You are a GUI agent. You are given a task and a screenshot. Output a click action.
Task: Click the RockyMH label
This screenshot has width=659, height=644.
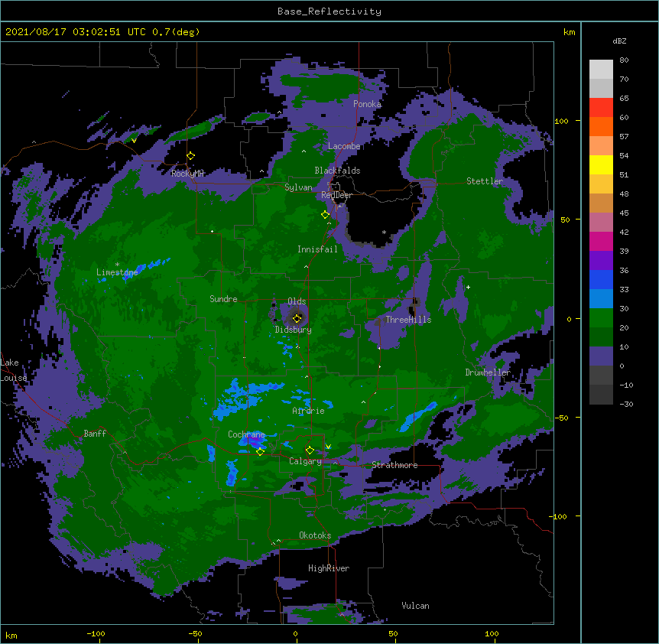[x=187, y=173]
